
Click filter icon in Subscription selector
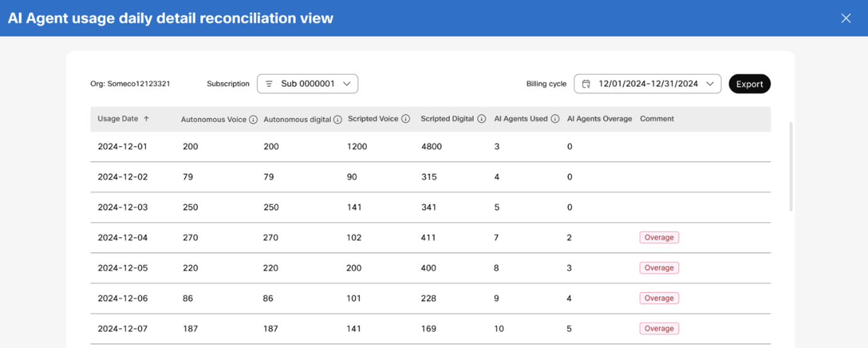269,84
